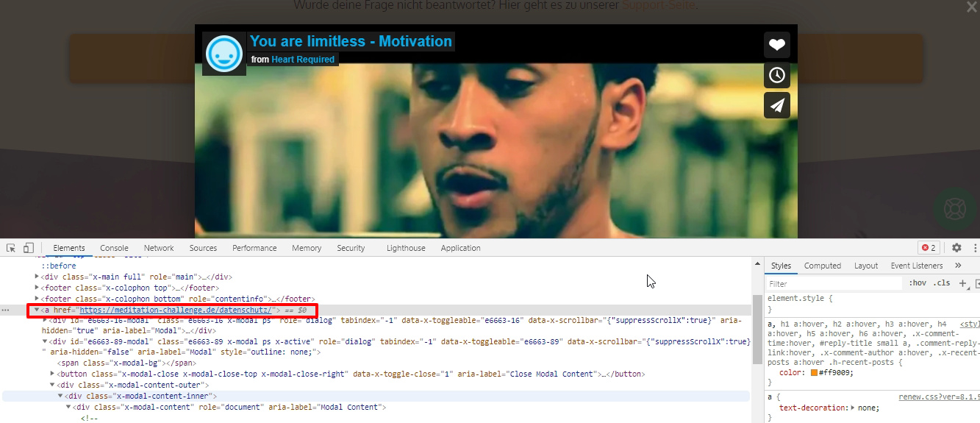Open the You are limitless - Motivation video title link
This screenshot has width=980, height=423.
[x=351, y=41]
